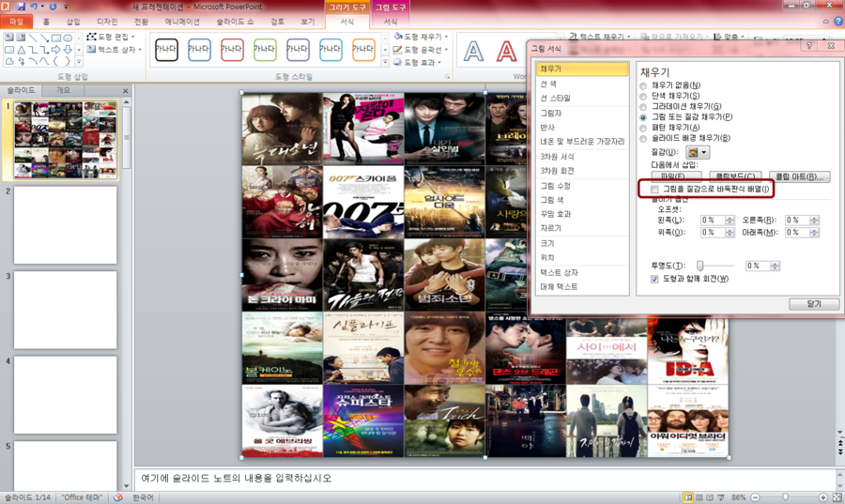
Task: Select 그림 수정 in dialog sidebar
Action: (x=582, y=186)
